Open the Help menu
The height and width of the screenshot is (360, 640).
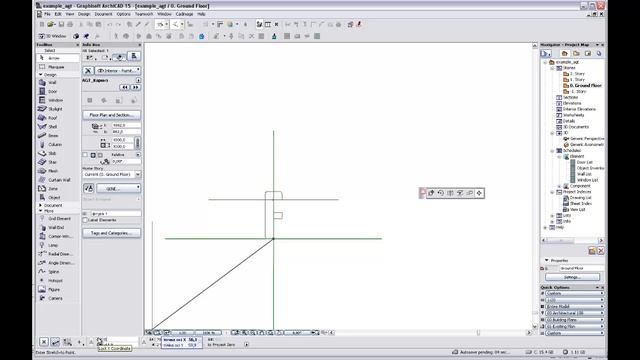(x=201, y=14)
